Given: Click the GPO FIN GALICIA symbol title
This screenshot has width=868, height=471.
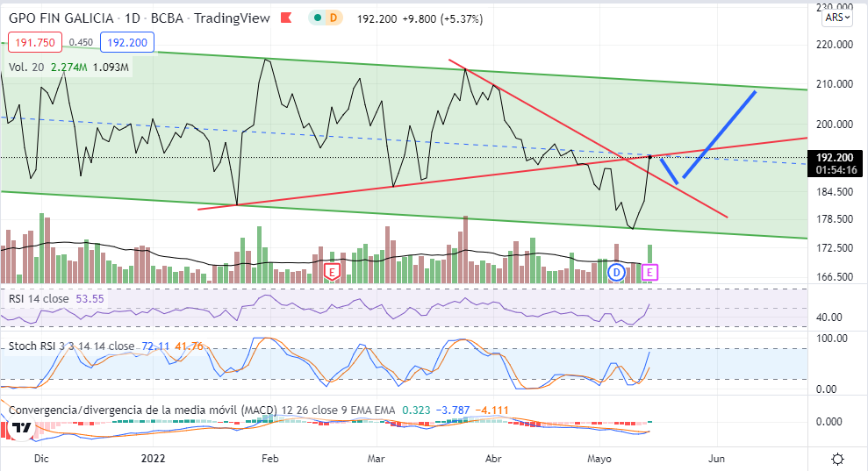Looking at the screenshot, I should coord(61,18).
